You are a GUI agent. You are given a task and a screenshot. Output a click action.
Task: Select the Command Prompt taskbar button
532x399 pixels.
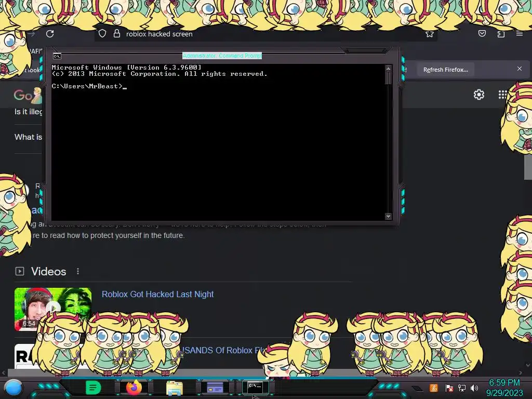tap(255, 387)
